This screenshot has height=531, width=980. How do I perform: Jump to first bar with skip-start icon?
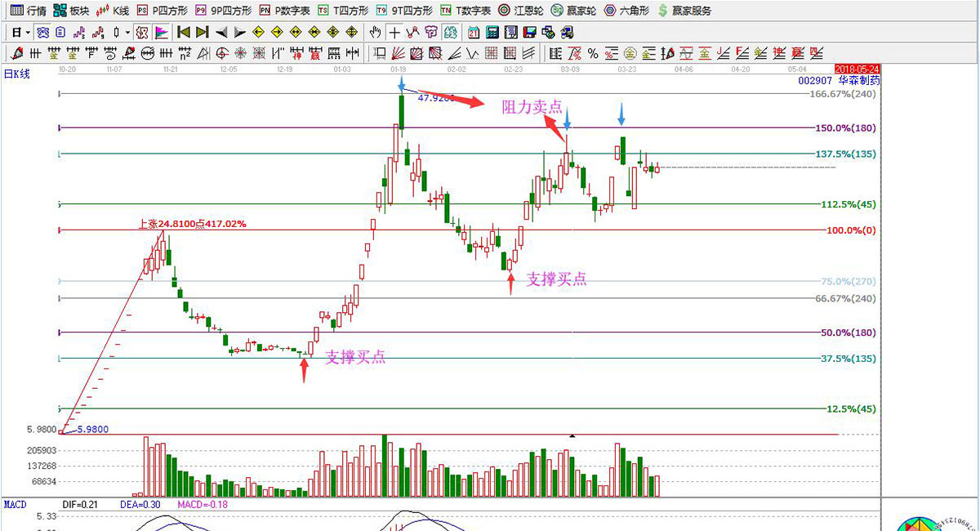[183, 33]
